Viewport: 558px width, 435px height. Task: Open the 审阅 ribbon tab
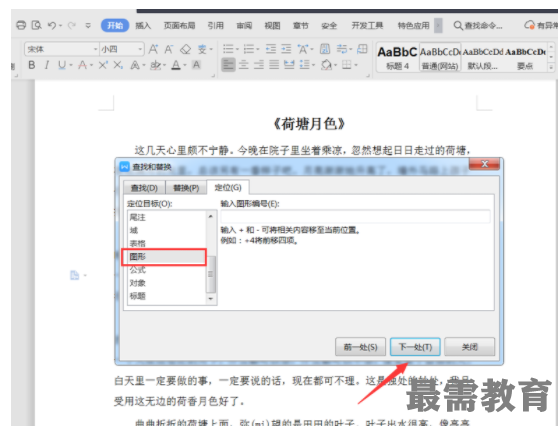click(x=244, y=26)
